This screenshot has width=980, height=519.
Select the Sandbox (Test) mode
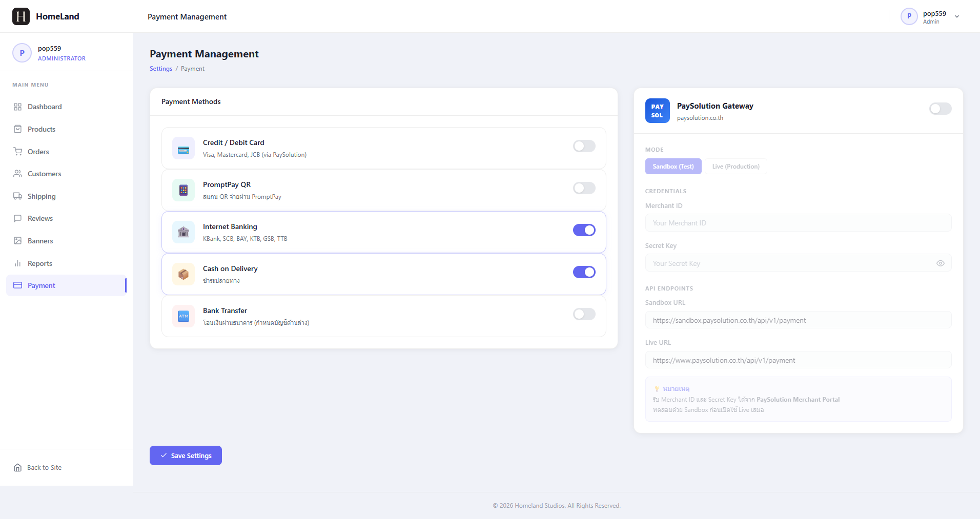pyautogui.click(x=673, y=167)
